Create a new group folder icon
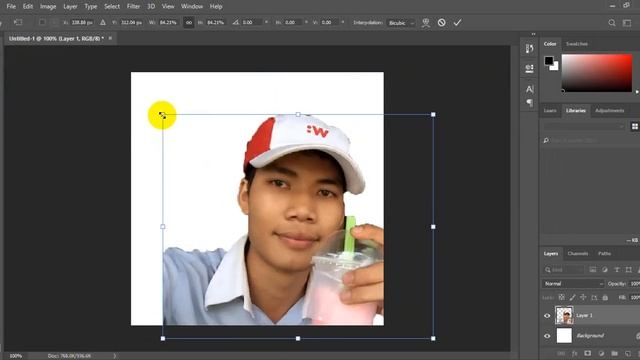 614,353
